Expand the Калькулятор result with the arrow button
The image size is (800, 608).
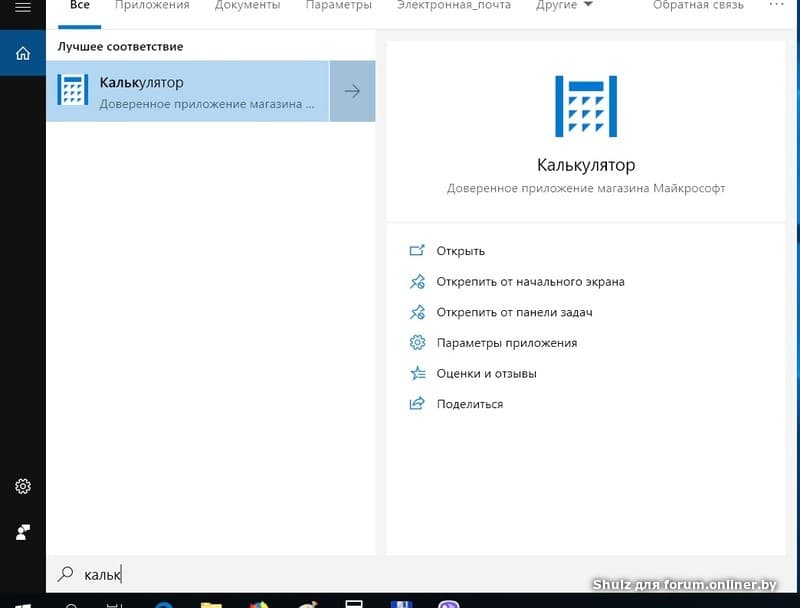(352, 91)
